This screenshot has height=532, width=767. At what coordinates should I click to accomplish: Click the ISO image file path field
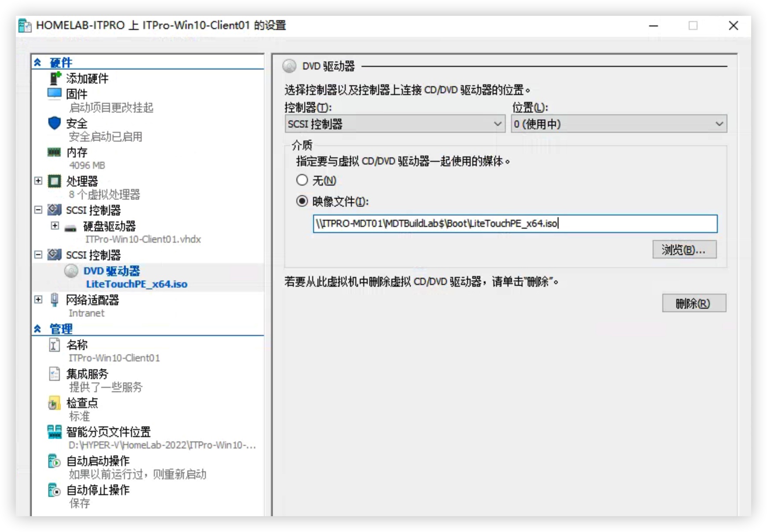point(515,224)
